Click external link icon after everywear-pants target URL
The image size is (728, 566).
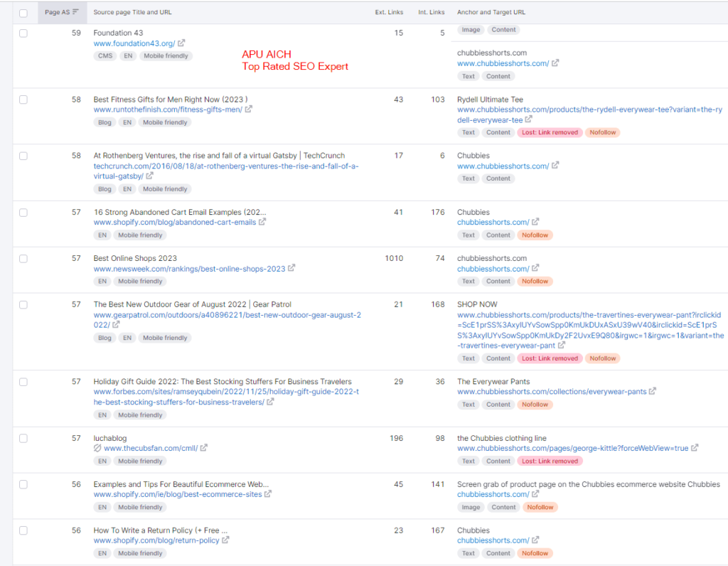pyautogui.click(x=653, y=392)
